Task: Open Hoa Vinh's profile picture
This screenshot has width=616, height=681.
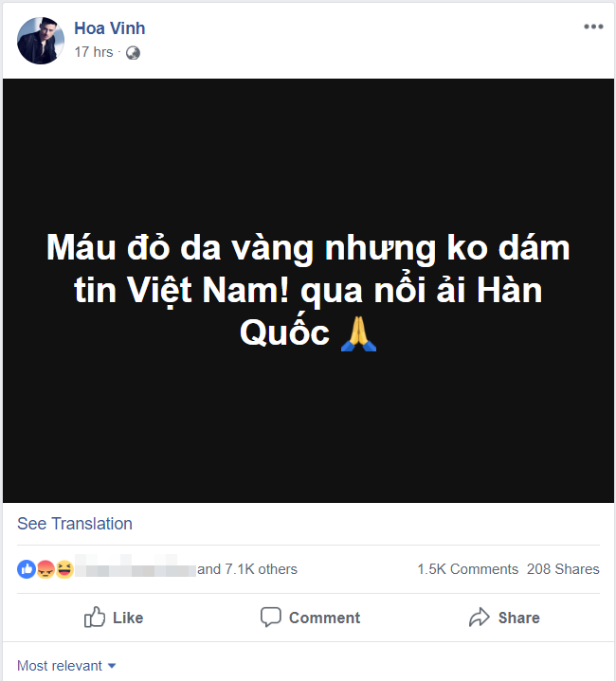Action: coord(41,40)
